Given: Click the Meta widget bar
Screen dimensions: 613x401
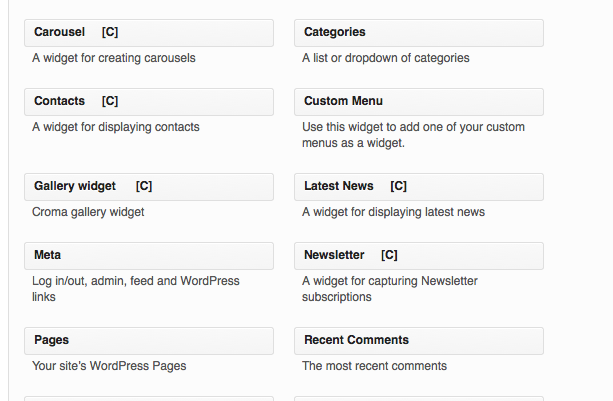Looking at the screenshot, I should (x=149, y=256).
